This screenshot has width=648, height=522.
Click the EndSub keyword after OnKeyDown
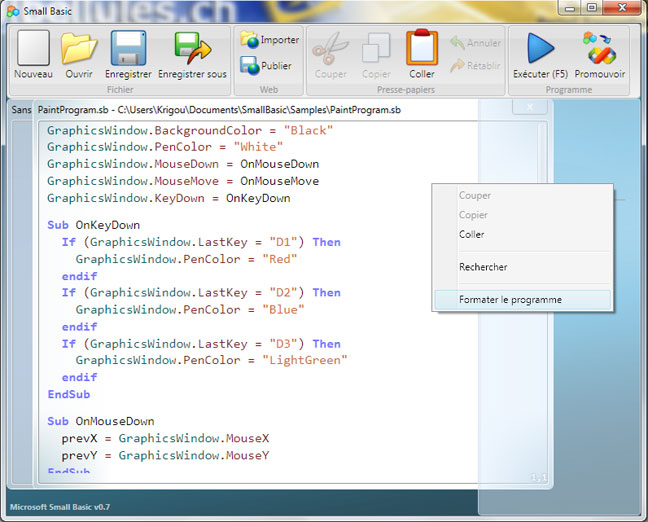click(69, 394)
